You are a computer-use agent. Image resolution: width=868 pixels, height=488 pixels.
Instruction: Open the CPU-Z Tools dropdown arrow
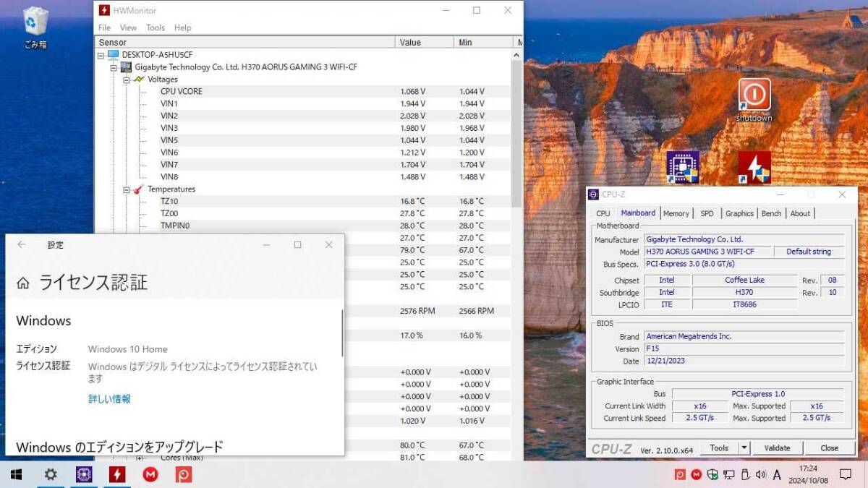(744, 448)
